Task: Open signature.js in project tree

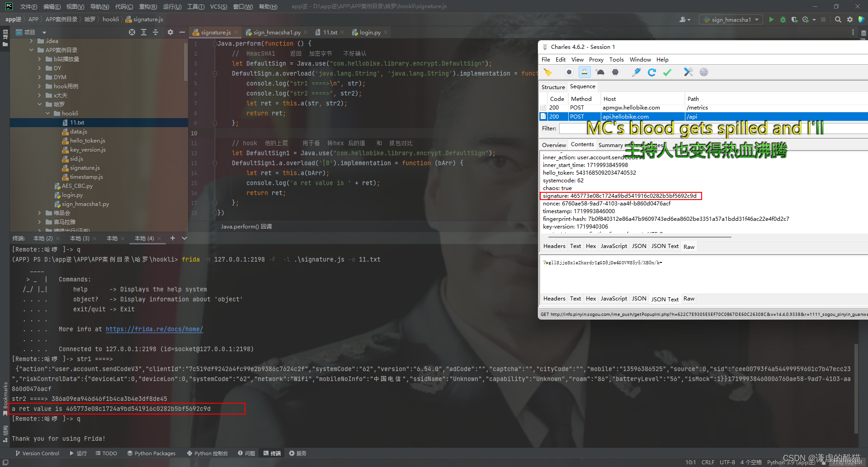Action: pos(85,168)
